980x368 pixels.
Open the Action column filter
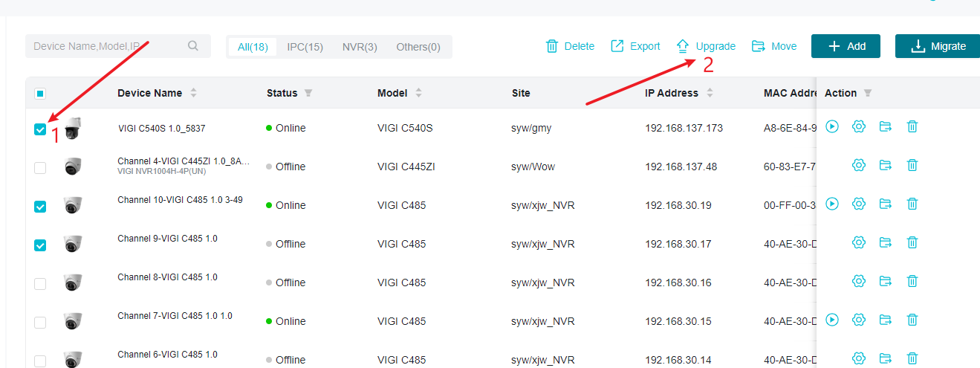coord(868,93)
